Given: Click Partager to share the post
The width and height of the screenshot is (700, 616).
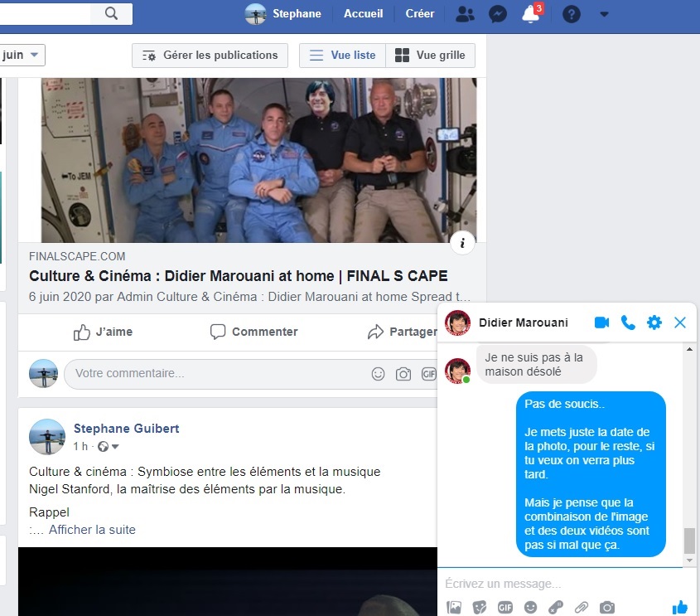Looking at the screenshot, I should (403, 332).
